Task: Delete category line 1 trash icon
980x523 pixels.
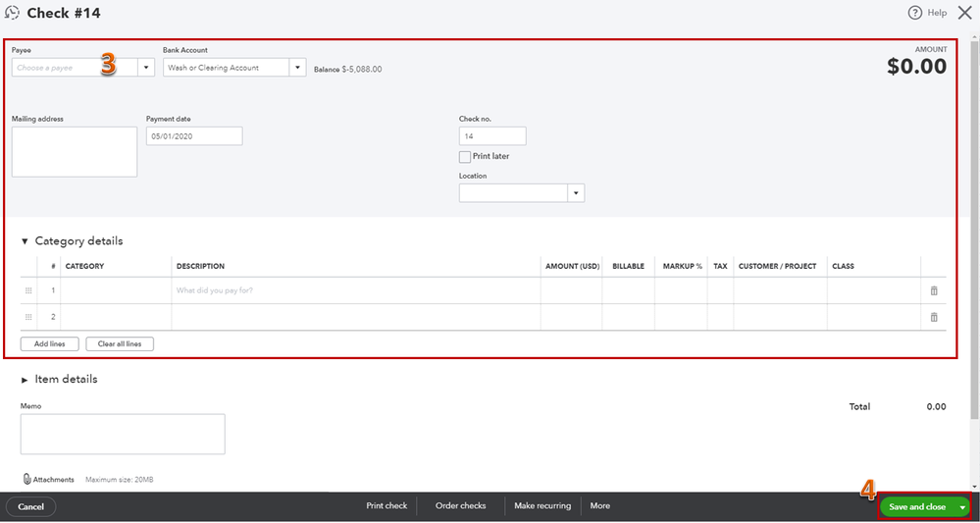Action: (x=934, y=290)
